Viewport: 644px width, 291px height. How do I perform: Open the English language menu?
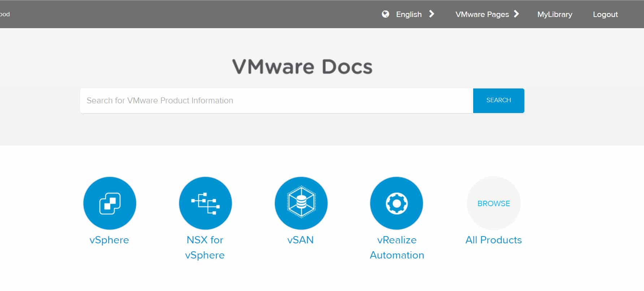(x=409, y=14)
